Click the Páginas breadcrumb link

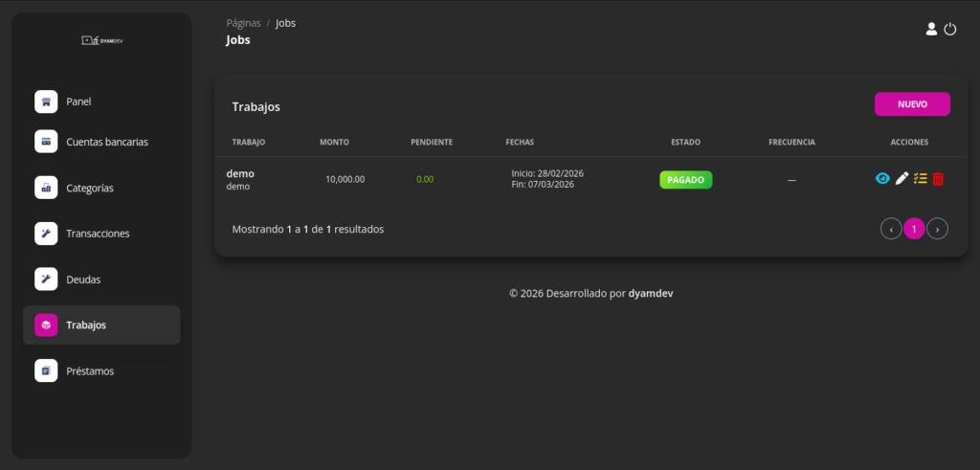pos(243,23)
